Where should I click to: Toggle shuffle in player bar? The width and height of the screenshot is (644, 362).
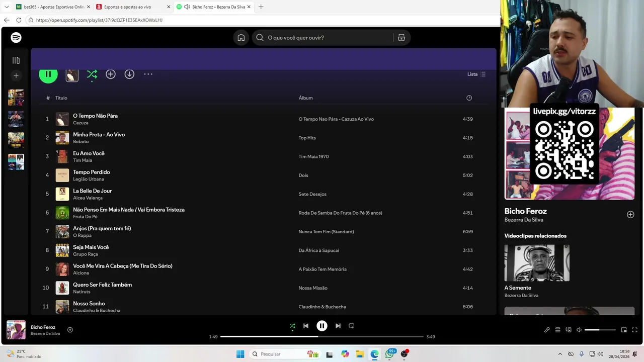point(292,326)
